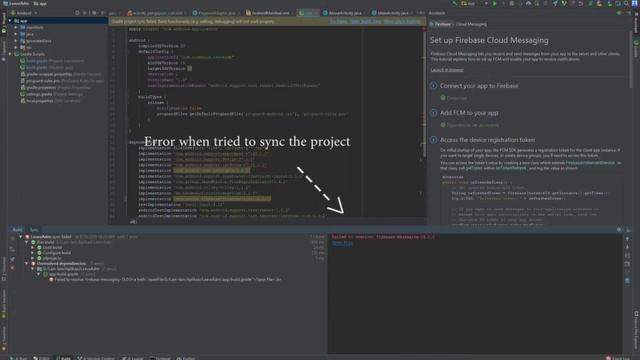Switch to the Assistant tab header
The image size is (640, 360).
point(437,13)
